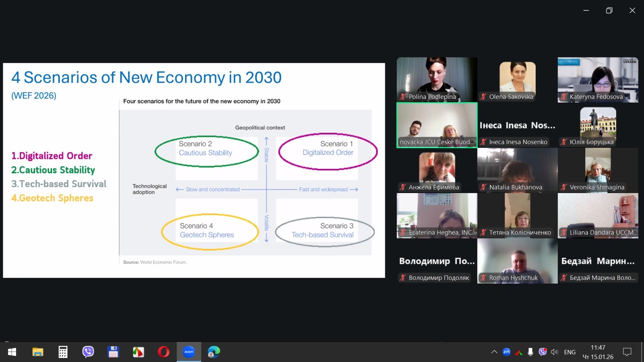
Task: Open the Windows Start menu
Action: (x=12, y=352)
